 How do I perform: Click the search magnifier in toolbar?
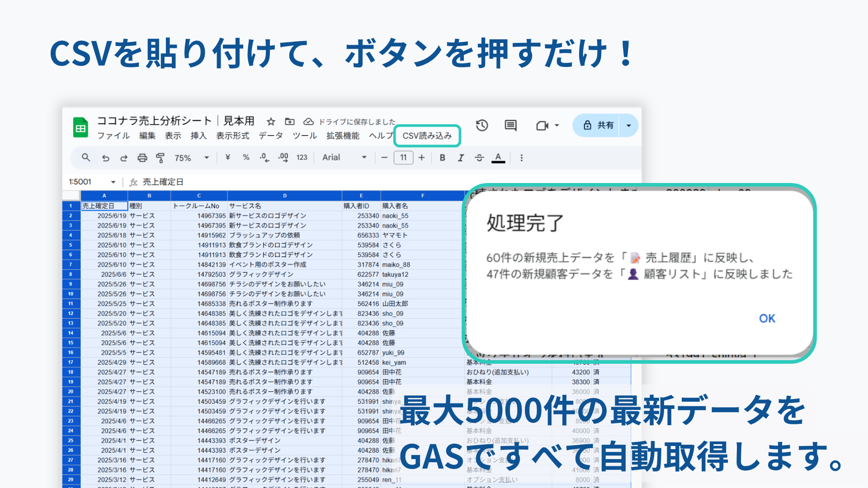coord(86,158)
